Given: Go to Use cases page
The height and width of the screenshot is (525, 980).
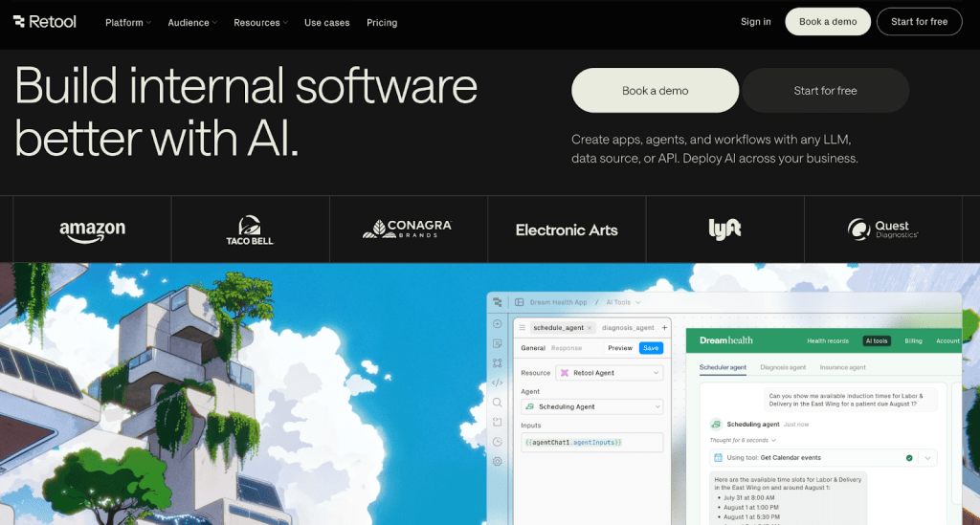Looking at the screenshot, I should pos(327,23).
